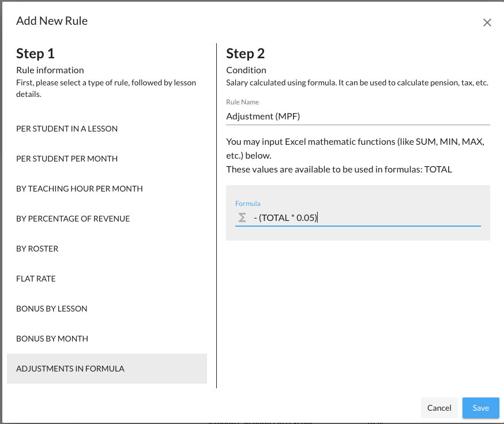The image size is (504, 424).
Task: Click the Step 1 heading
Action: tap(35, 54)
